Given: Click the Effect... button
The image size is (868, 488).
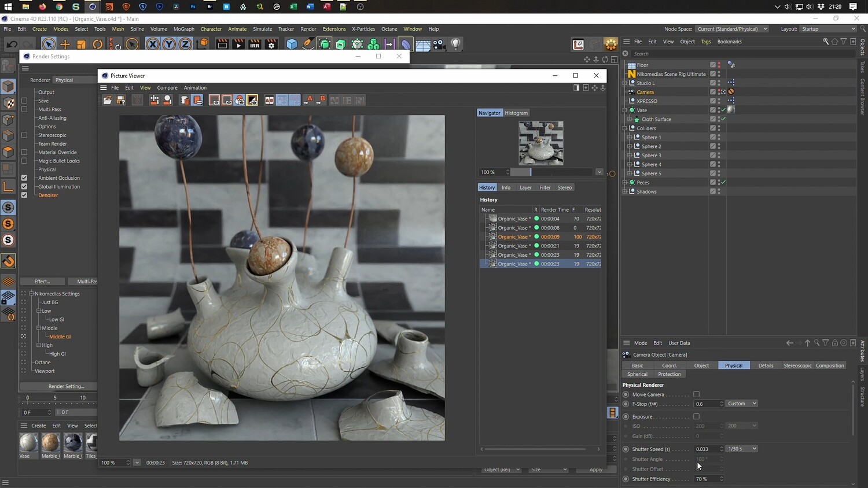Looking at the screenshot, I should [x=42, y=282].
